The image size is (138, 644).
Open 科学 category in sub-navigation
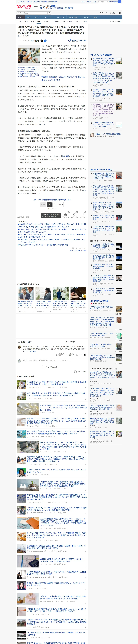[71, 21]
